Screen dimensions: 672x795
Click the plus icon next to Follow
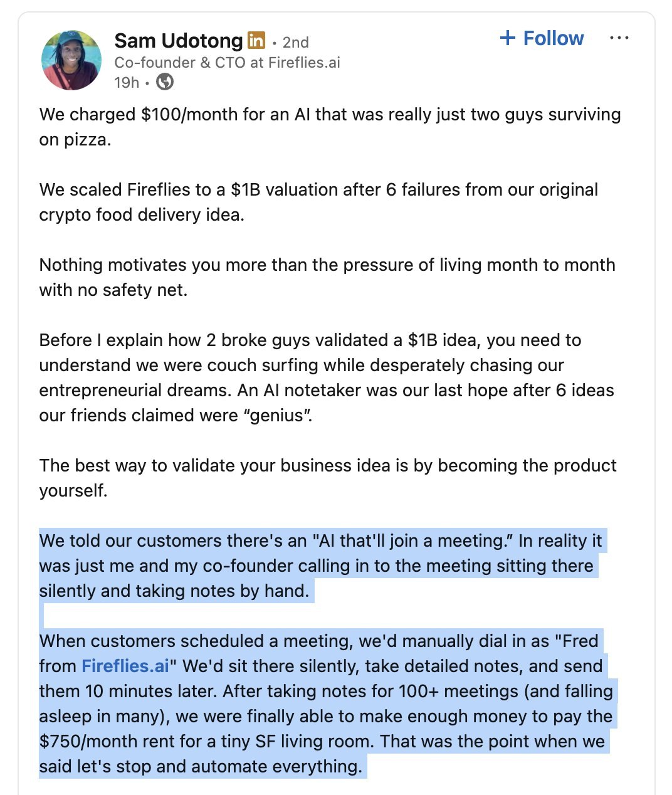[508, 38]
